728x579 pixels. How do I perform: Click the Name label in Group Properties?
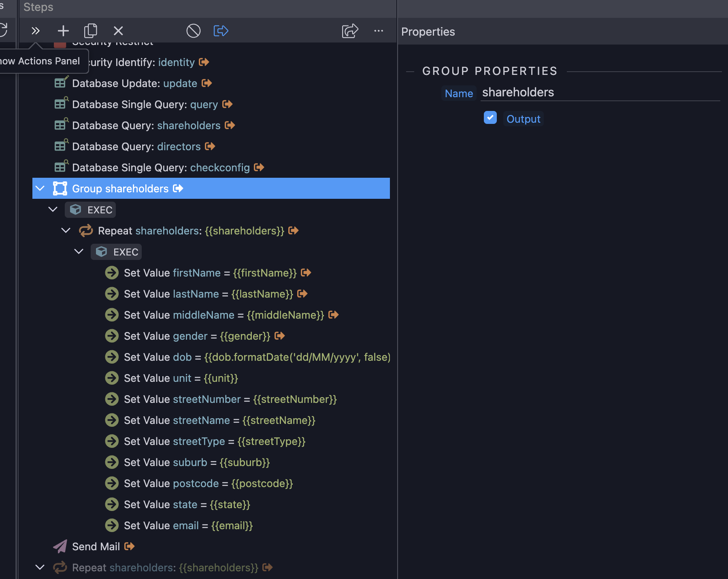[459, 94]
